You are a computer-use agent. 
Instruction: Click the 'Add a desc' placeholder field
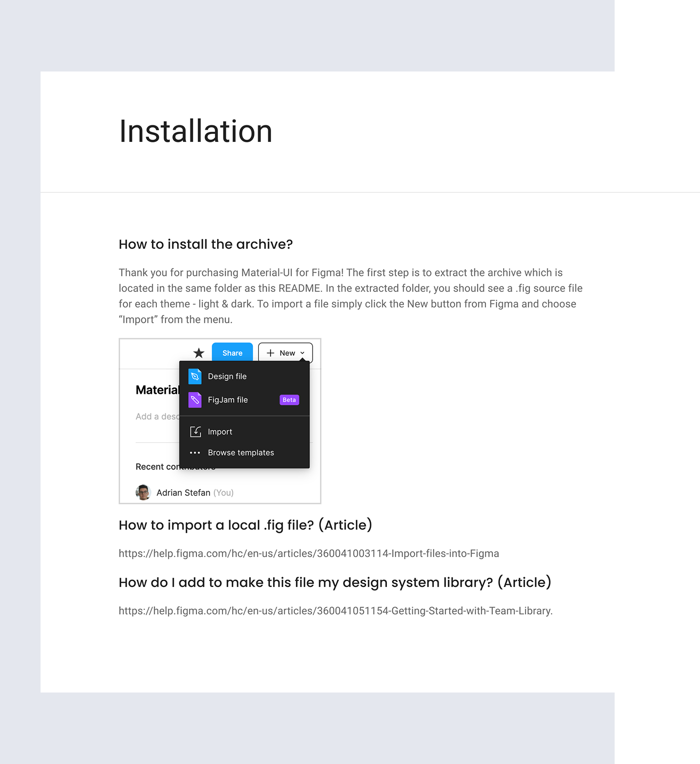(157, 416)
